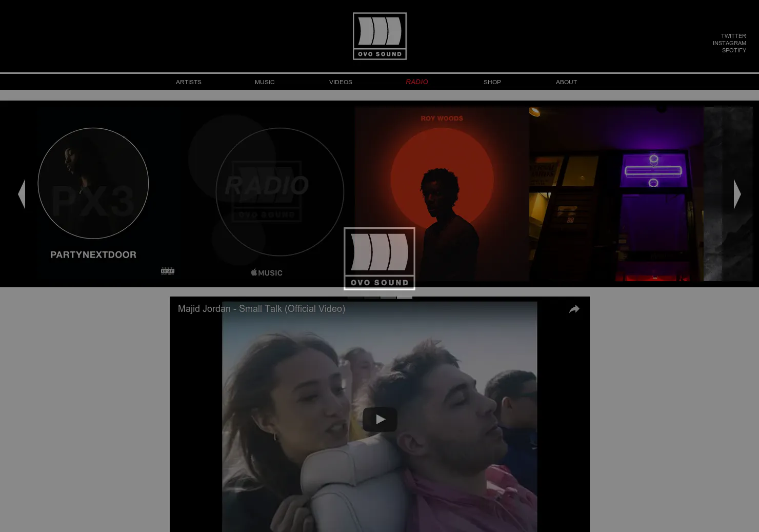759x532 pixels.
Task: Select the red Radio nav item
Action: click(x=416, y=82)
